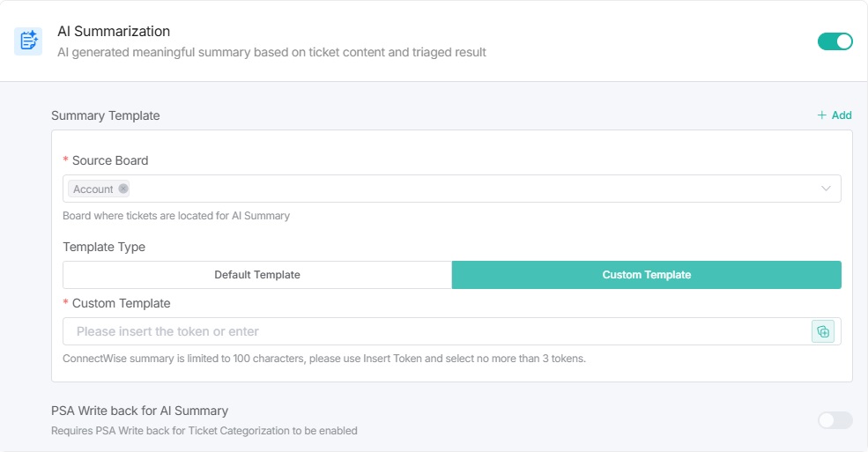
Task: Click the Source Board helper description text
Action: pyautogui.click(x=176, y=216)
